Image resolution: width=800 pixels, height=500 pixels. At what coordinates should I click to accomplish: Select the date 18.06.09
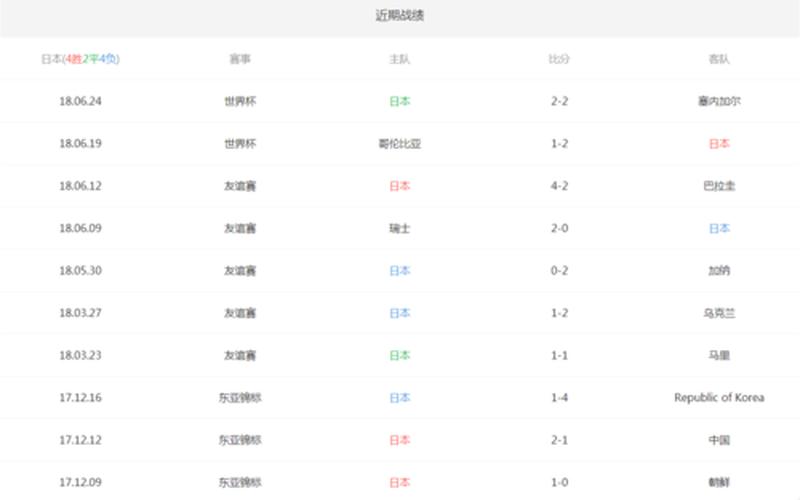tap(80, 228)
